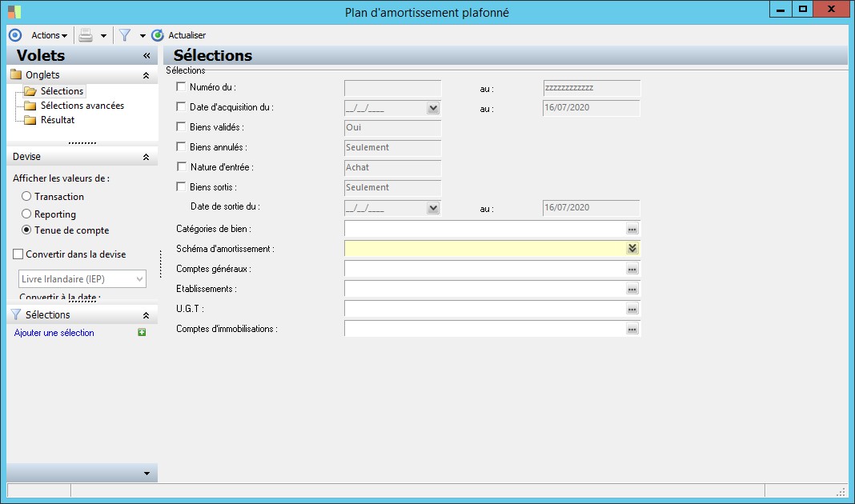This screenshot has height=504, width=855.
Task: Open the Etablissements lookup button
Action: coord(632,290)
